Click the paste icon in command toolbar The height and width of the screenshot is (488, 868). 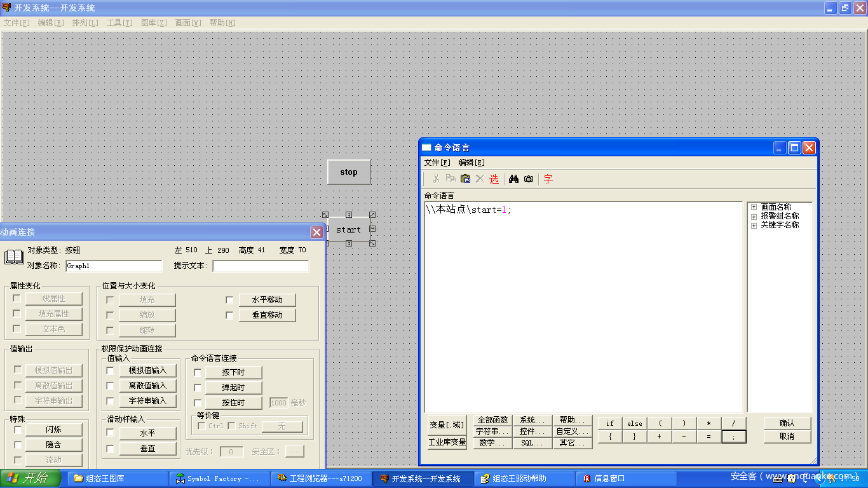point(465,179)
